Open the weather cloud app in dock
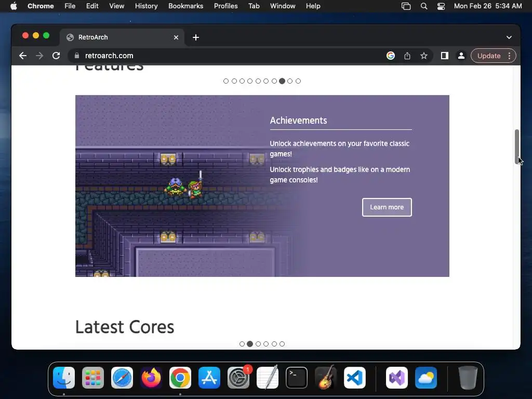Image resolution: width=532 pixels, height=399 pixels. [x=426, y=378]
